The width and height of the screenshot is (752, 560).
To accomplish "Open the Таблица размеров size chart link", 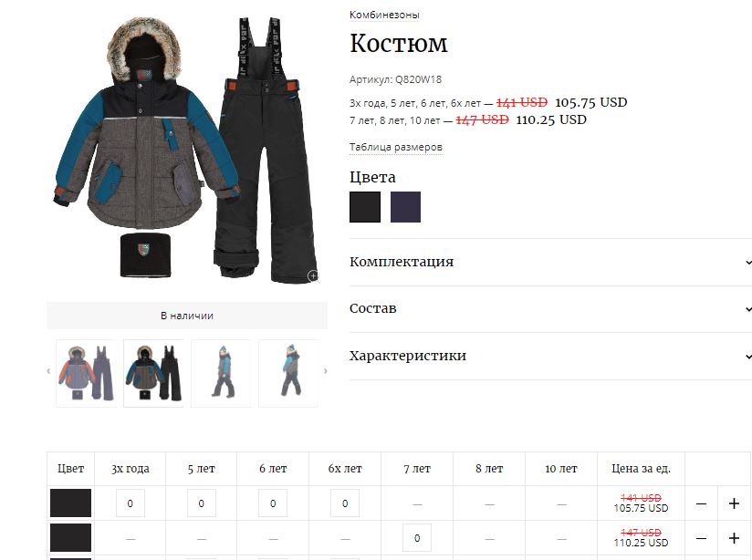I will (x=396, y=147).
